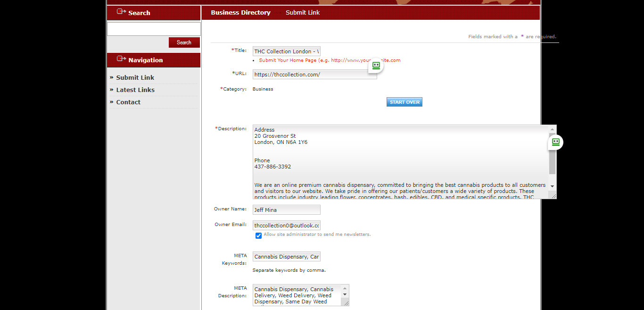Click the Owner Email field
This screenshot has height=310, width=644.
[x=287, y=226]
